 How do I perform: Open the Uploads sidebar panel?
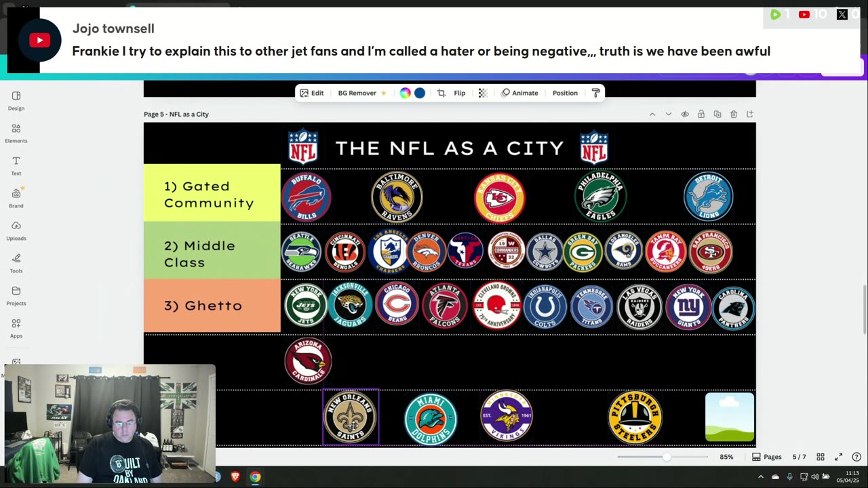tap(16, 231)
